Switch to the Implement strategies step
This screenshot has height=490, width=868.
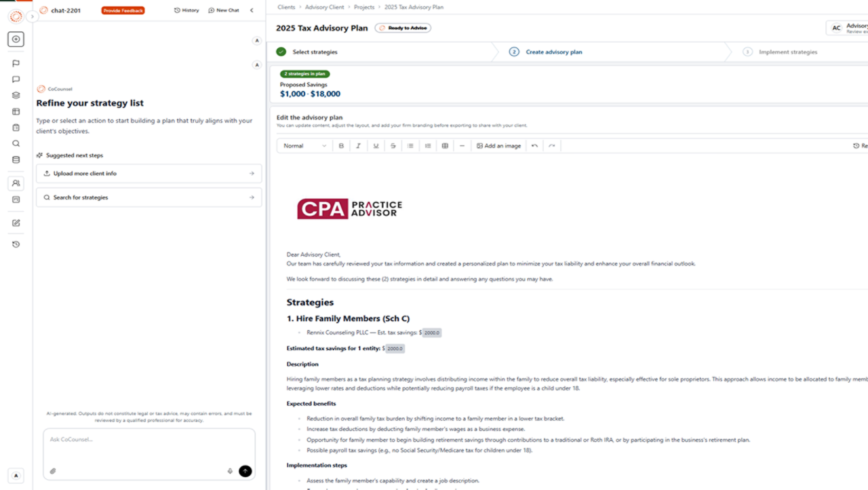pyautogui.click(x=789, y=52)
